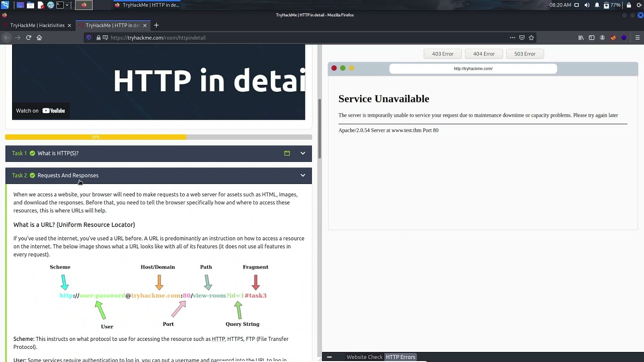Switch to the Website Check tab
The width and height of the screenshot is (644, 362).
tap(364, 357)
